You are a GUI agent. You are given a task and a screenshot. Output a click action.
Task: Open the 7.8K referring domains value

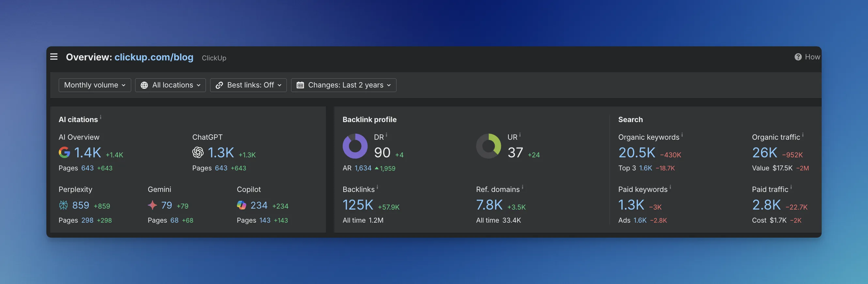point(489,205)
